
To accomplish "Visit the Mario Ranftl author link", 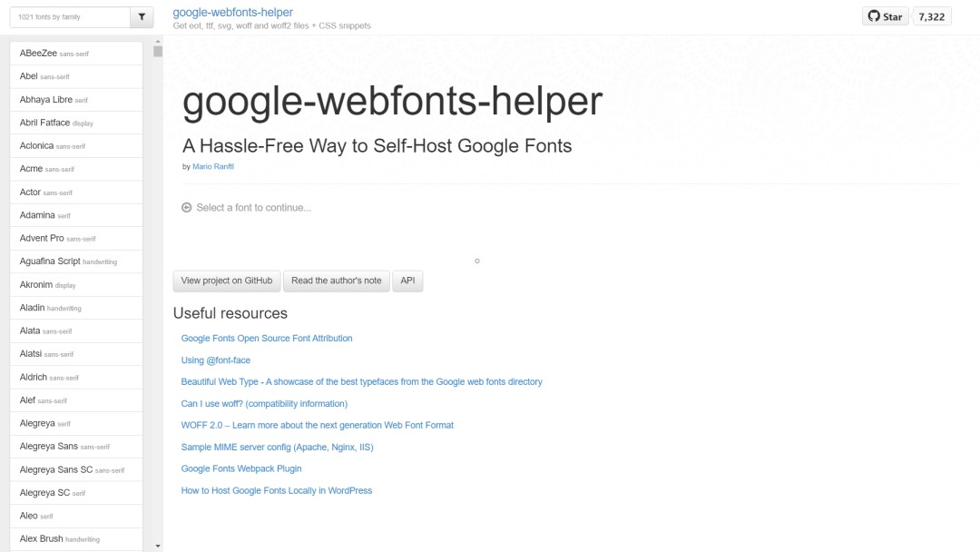I will (212, 165).
